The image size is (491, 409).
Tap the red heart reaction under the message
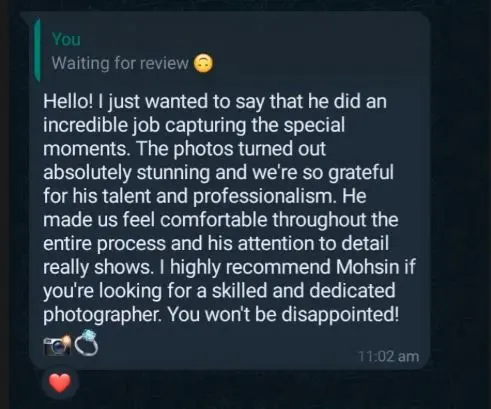point(60,383)
